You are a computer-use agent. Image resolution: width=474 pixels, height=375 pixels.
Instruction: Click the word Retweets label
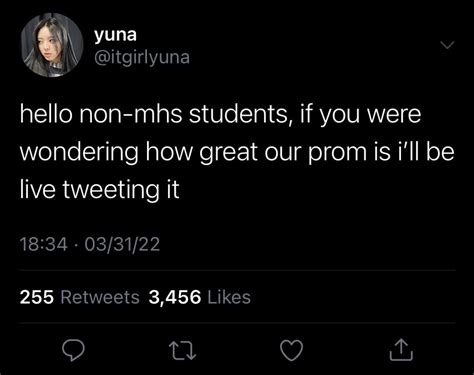coord(100,297)
